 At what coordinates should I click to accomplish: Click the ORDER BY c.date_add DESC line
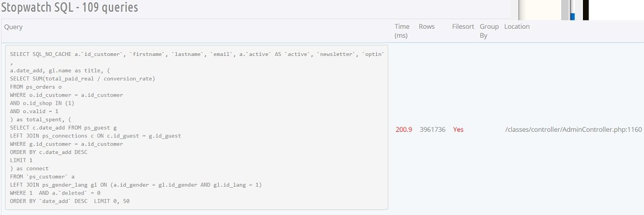[48, 152]
